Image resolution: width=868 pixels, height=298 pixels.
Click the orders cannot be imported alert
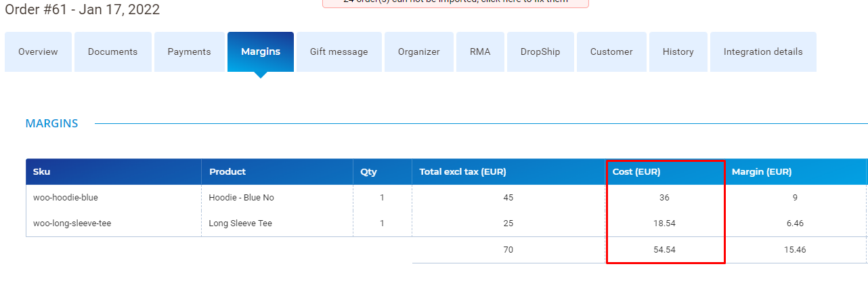[x=455, y=2]
